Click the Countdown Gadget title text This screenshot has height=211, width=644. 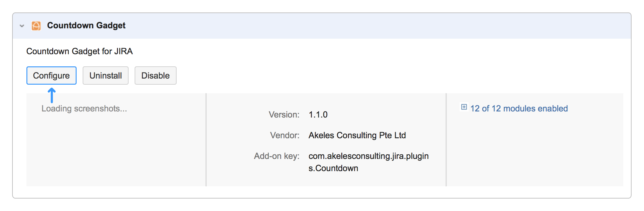86,26
